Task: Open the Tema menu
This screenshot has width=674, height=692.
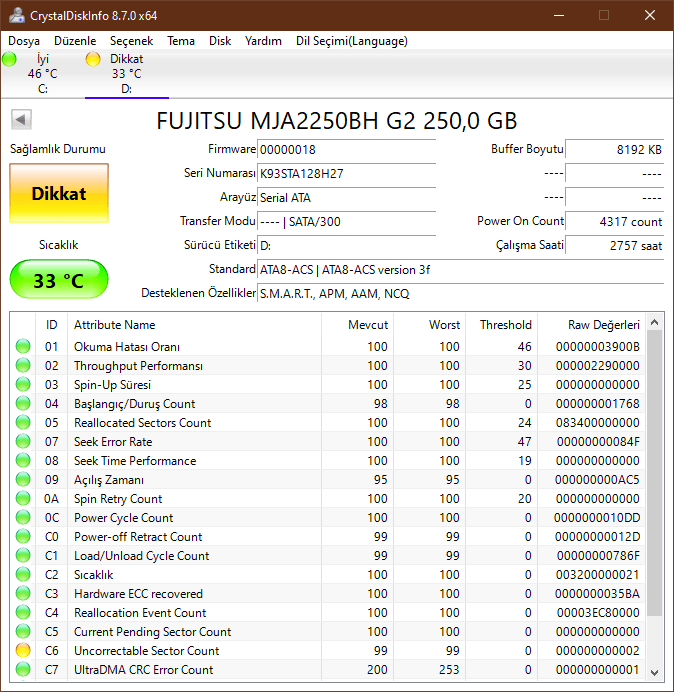Action: (181, 41)
